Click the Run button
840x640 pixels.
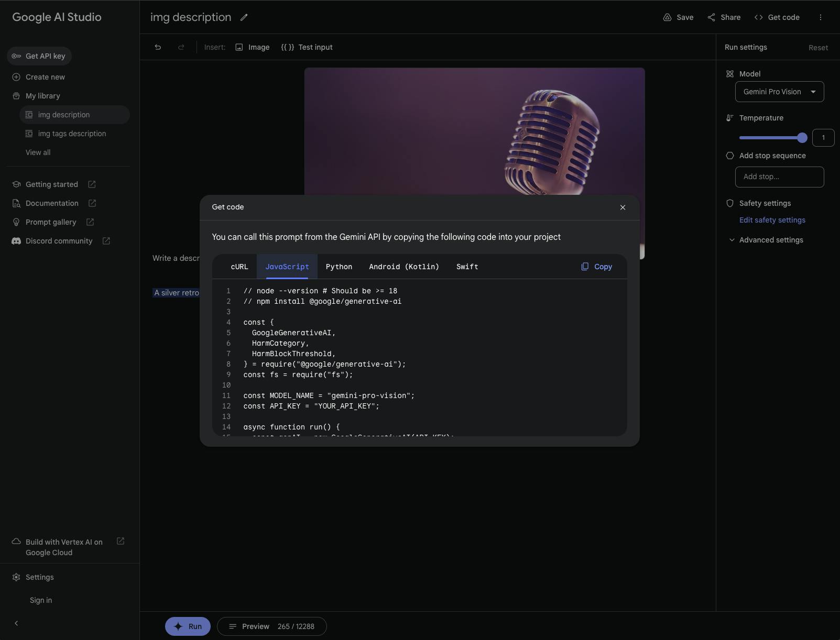tap(188, 626)
